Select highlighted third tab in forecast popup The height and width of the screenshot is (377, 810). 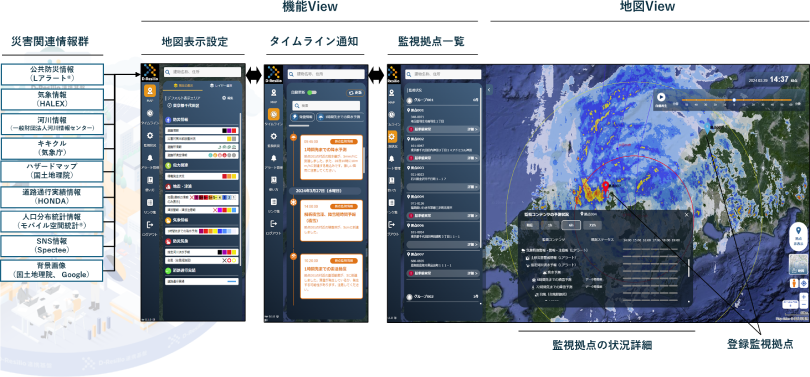[x=571, y=225]
